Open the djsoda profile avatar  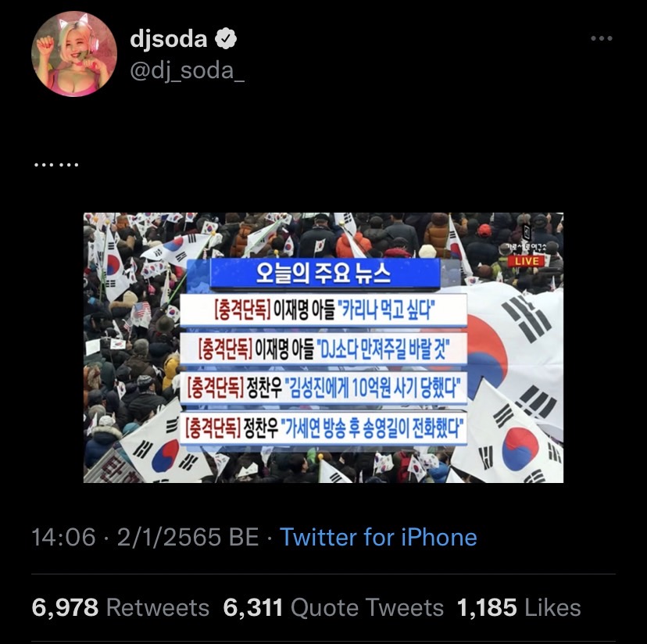click(74, 54)
